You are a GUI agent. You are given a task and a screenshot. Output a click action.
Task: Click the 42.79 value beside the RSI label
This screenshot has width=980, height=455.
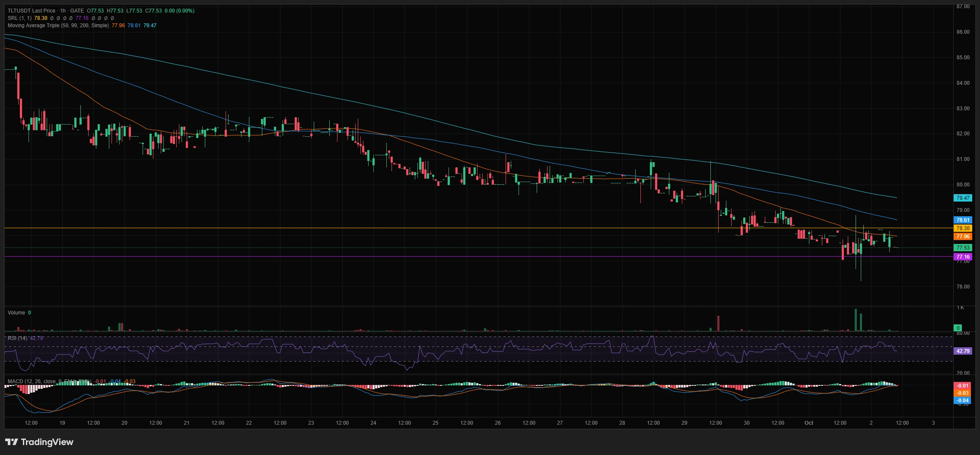pyautogui.click(x=36, y=338)
